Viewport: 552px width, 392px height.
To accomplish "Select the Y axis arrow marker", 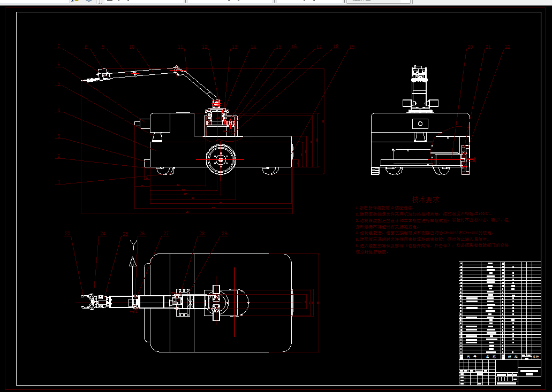I will 133,262.
